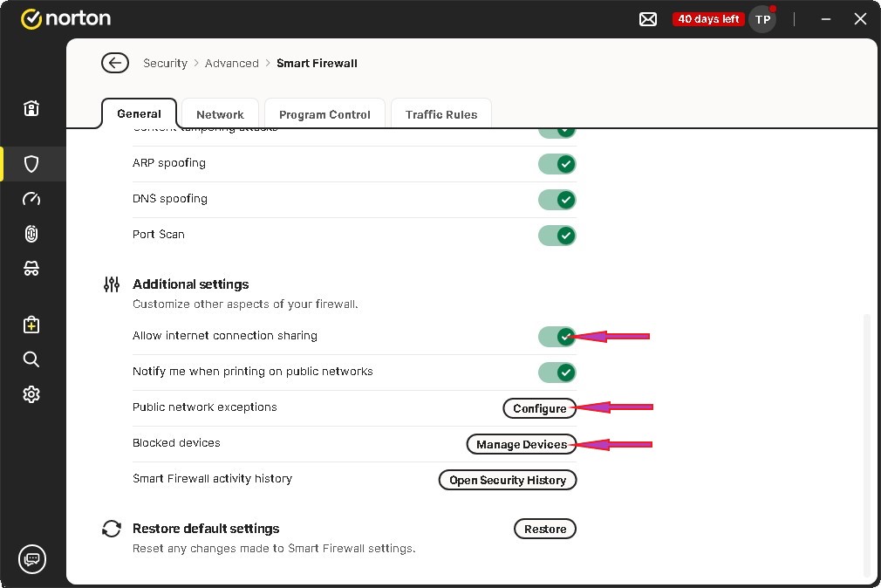Open the chat support icon
Screen dimensions: 881x588
(x=32, y=558)
